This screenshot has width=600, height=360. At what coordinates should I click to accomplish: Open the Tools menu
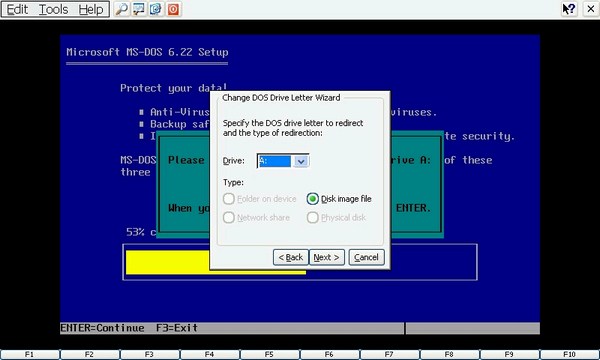coord(54,9)
